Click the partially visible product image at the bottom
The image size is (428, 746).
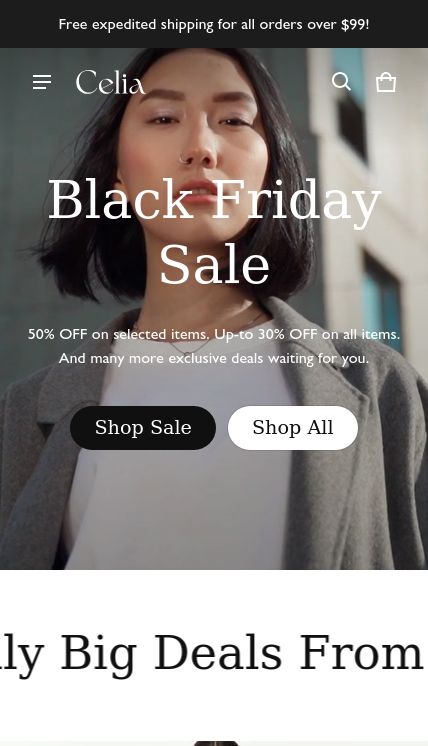point(216,743)
